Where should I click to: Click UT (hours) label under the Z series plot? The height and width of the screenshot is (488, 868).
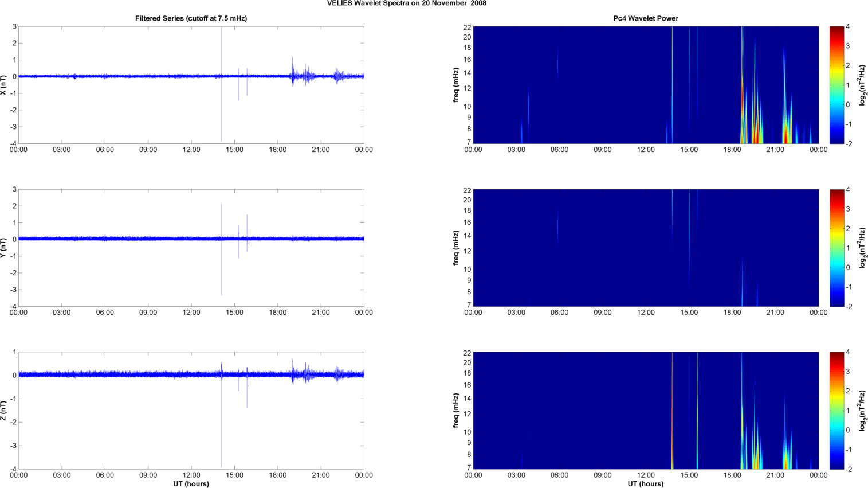(x=191, y=484)
